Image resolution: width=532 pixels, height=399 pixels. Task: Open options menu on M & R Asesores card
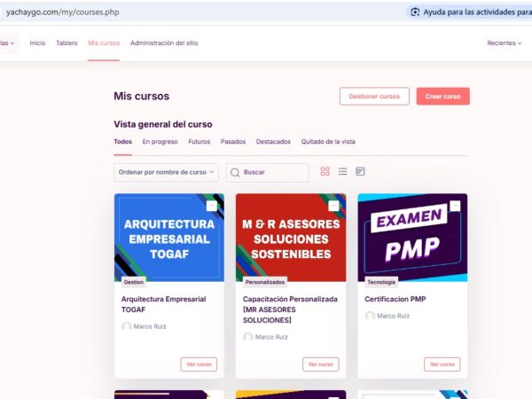[x=333, y=206]
